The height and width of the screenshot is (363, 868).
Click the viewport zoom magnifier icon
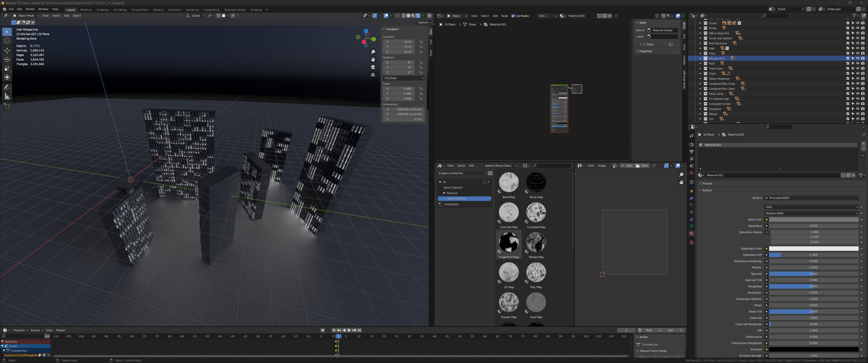point(373,52)
